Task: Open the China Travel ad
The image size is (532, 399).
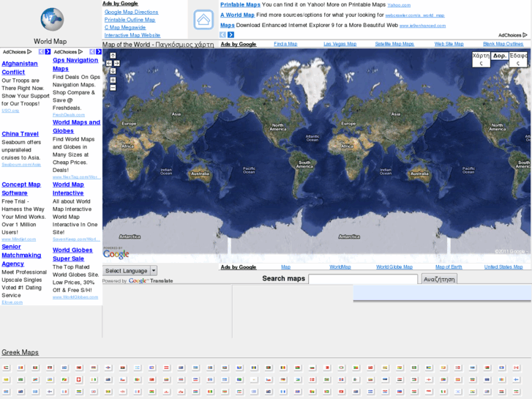Action: pos(20,134)
